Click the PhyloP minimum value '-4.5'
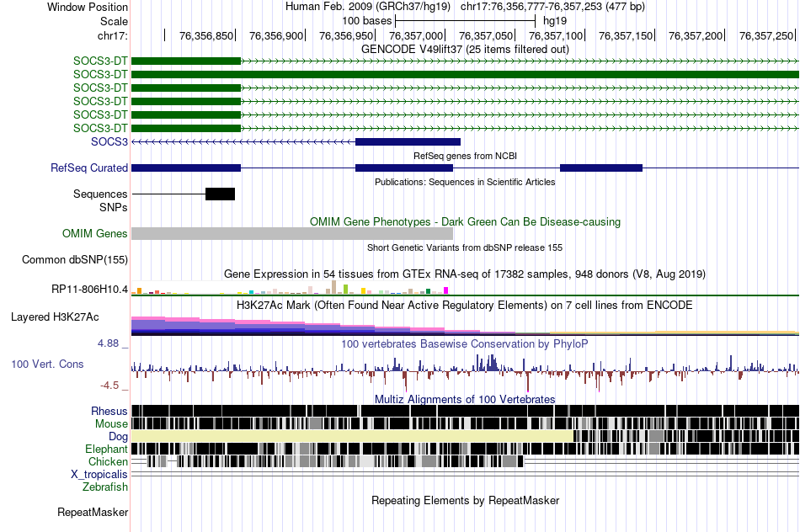 109,385
